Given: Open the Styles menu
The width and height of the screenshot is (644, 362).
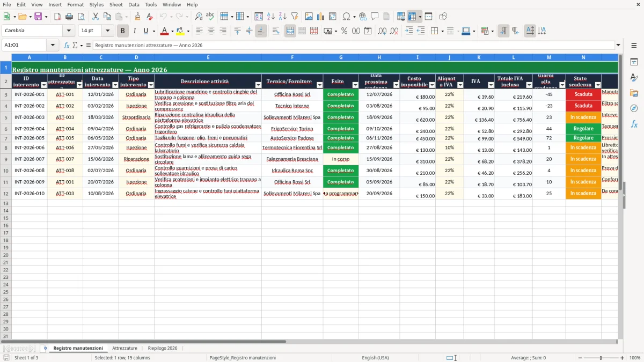Looking at the screenshot, I should [97, 4].
